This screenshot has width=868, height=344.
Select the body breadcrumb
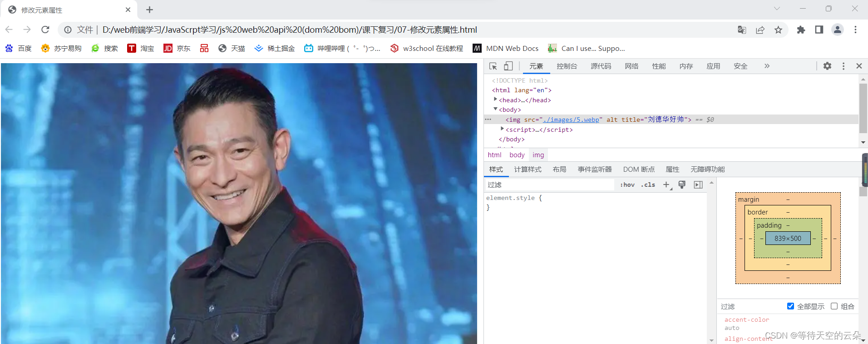[x=517, y=155]
